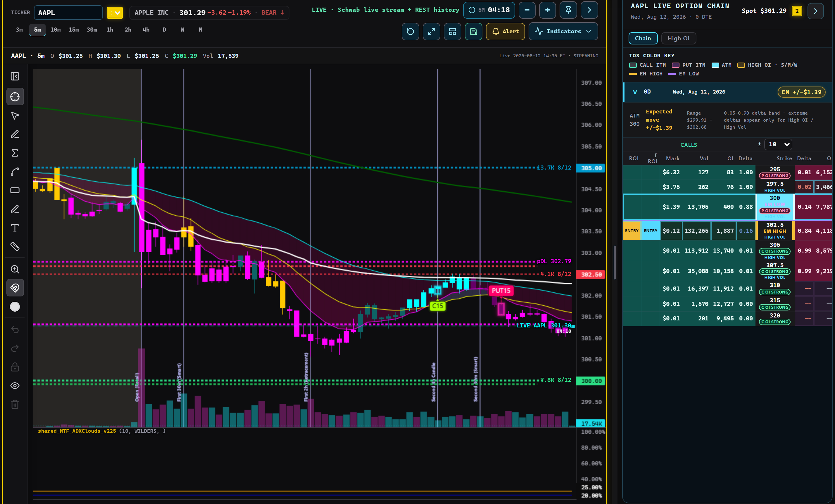Undo the last drawing action
835x504 pixels.
15,329
